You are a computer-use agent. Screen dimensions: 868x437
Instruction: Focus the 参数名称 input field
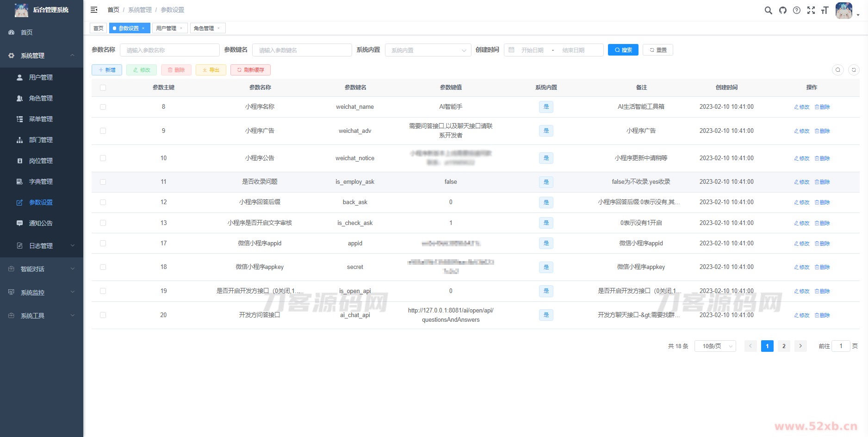[169, 50]
